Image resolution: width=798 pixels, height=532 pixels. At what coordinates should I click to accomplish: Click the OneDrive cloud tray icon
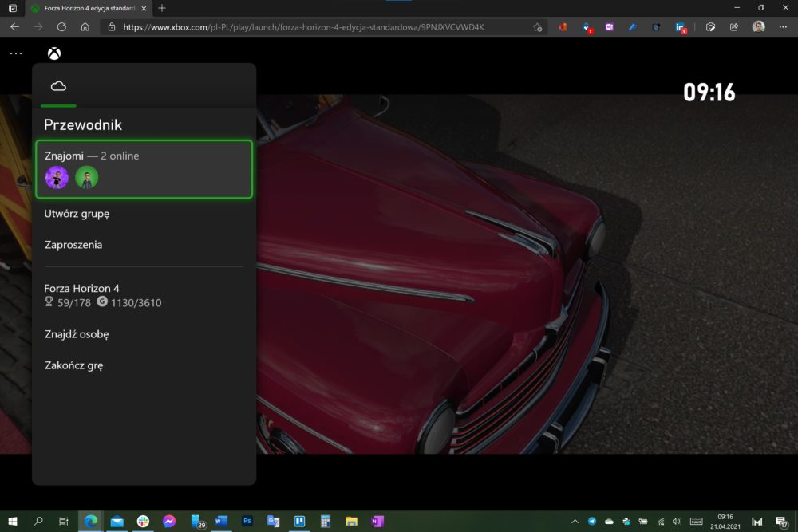coord(609,522)
